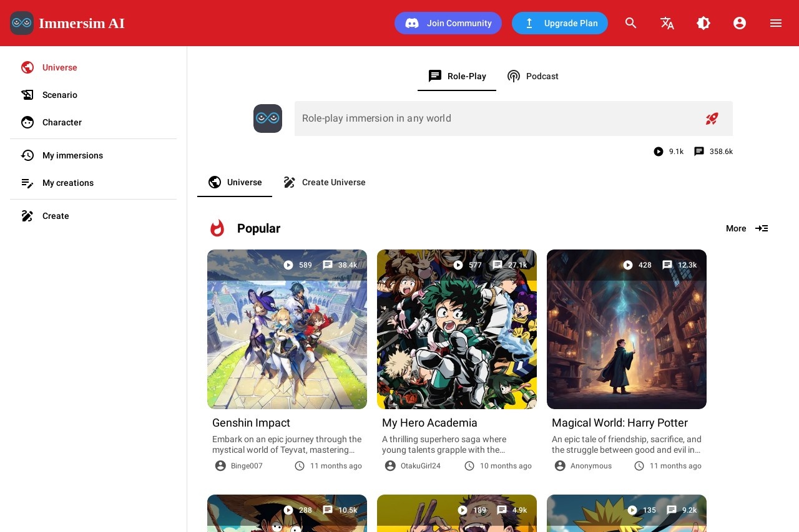Open the Magical World: Harry Potter thumbnail
The height and width of the screenshot is (532, 799).
tap(627, 329)
